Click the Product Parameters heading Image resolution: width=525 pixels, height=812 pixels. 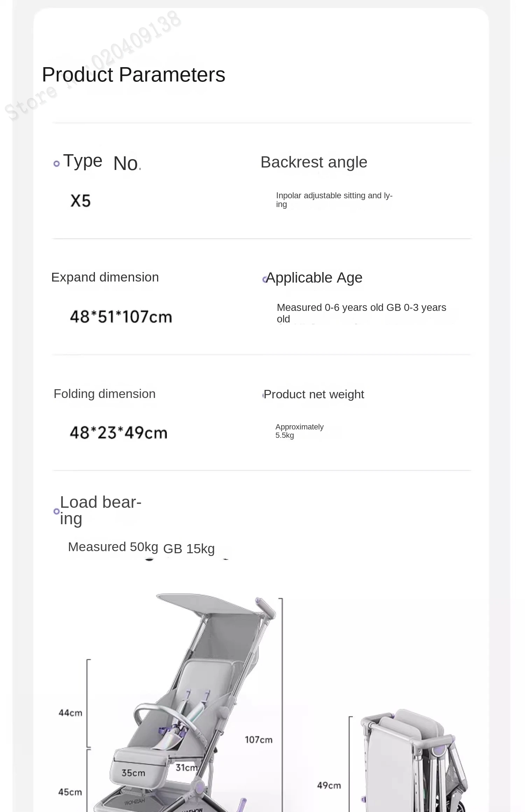click(133, 74)
